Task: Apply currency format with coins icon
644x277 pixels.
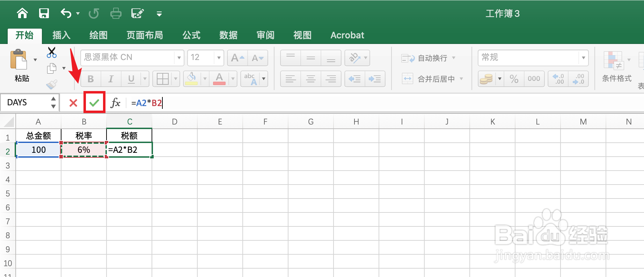Action: (x=486, y=79)
